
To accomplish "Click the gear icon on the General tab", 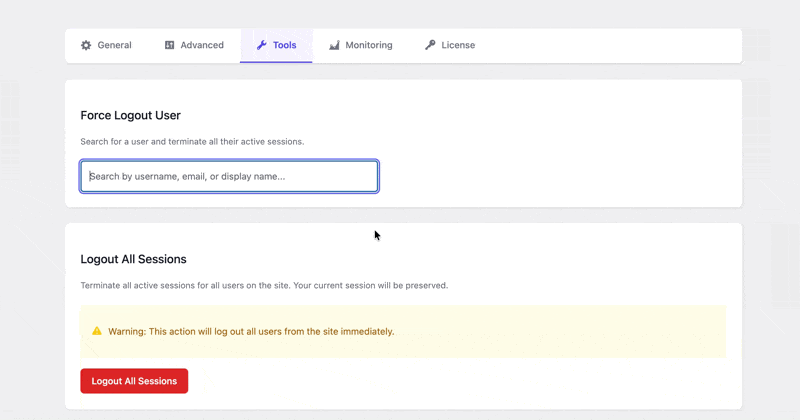I will click(x=86, y=45).
